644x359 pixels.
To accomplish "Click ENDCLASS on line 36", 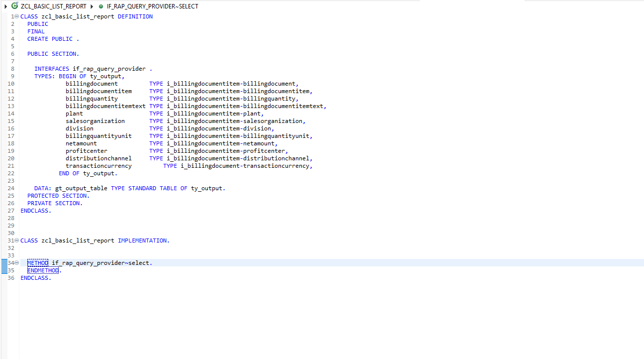I will coord(34,278).
